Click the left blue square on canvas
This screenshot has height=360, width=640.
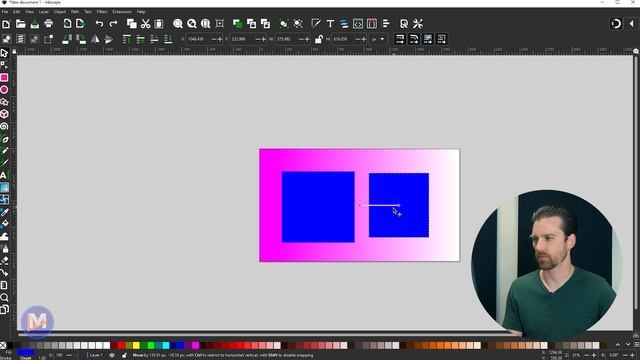coord(318,207)
